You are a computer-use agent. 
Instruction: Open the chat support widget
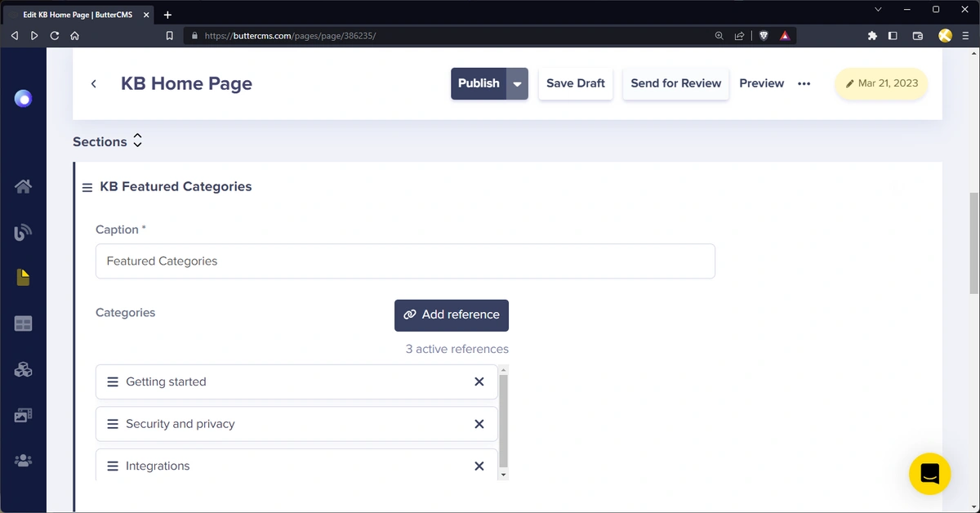(x=930, y=474)
